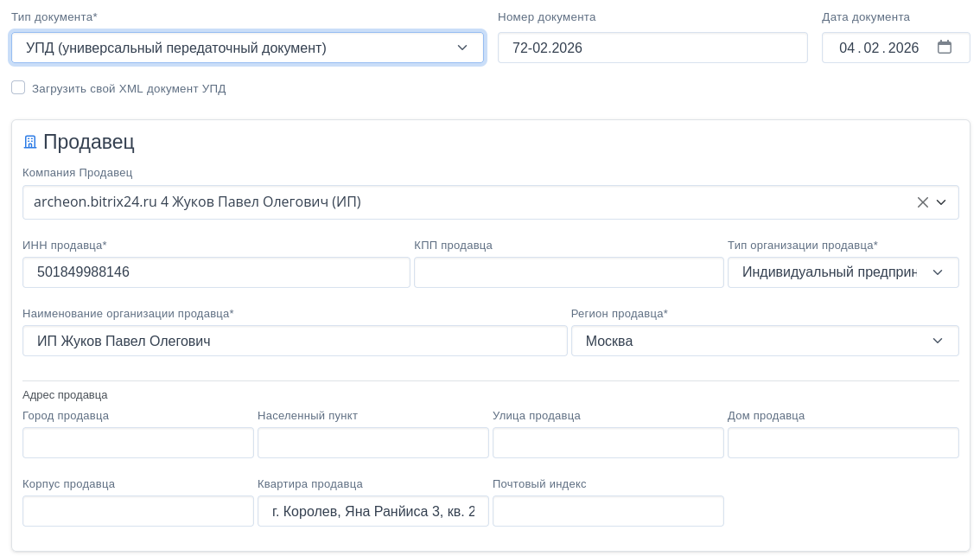The height and width of the screenshot is (556, 980).
Task: Enable 'Загрузить свой XML документ УПД' checkbox
Action: coord(18,87)
